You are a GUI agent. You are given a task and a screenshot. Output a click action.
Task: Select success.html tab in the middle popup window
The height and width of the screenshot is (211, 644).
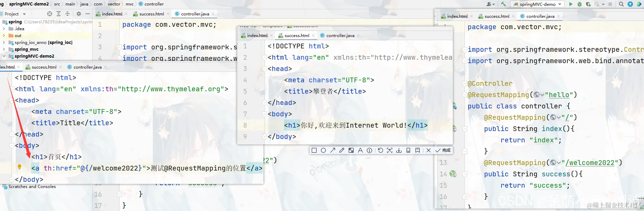pos(297,36)
